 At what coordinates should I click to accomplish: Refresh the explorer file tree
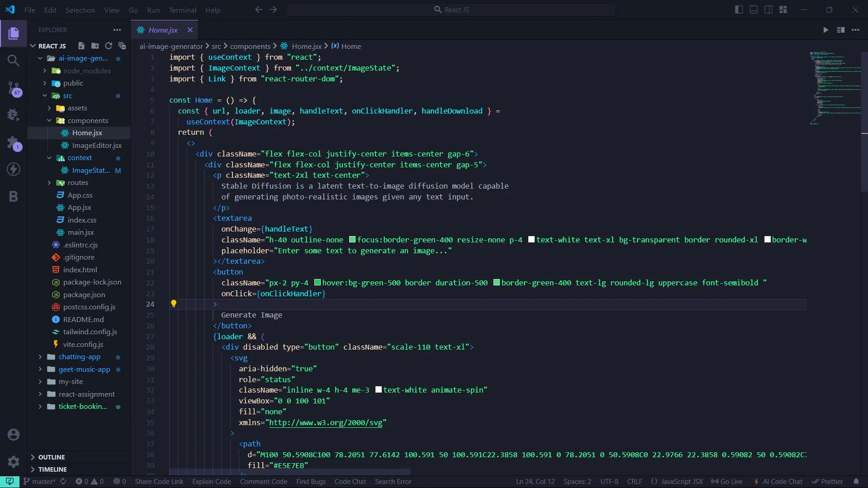pyautogui.click(x=109, y=46)
